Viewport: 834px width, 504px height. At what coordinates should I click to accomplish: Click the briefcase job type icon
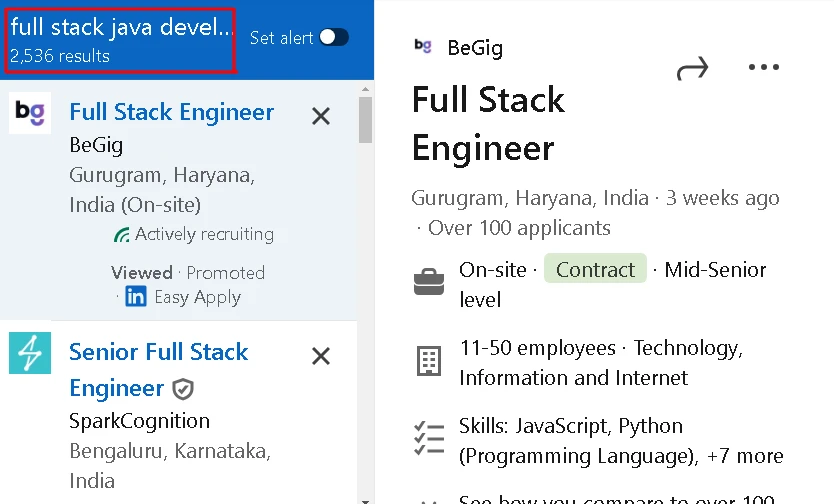pos(429,282)
